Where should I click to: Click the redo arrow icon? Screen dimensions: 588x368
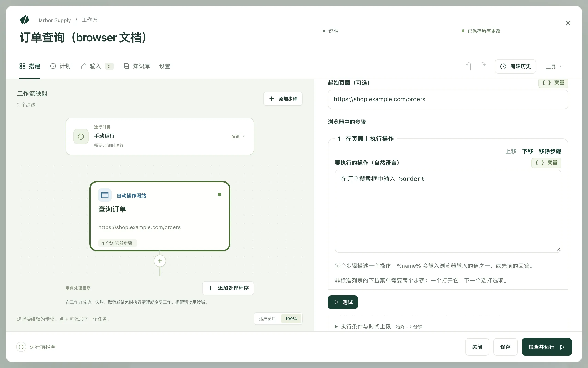pos(483,66)
